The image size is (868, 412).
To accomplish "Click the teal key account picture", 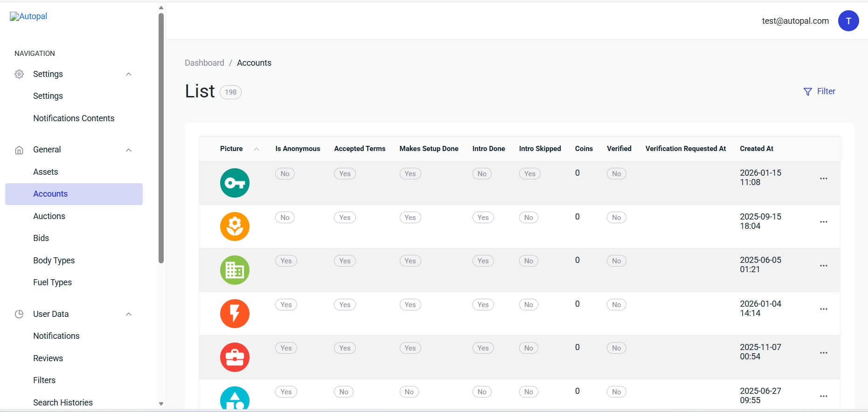I will 235,183.
